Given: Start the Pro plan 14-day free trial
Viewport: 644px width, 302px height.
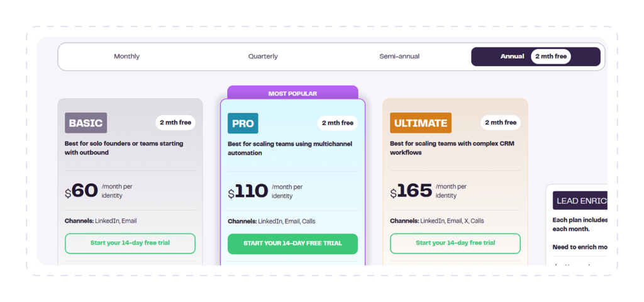Looking at the screenshot, I should [292, 243].
